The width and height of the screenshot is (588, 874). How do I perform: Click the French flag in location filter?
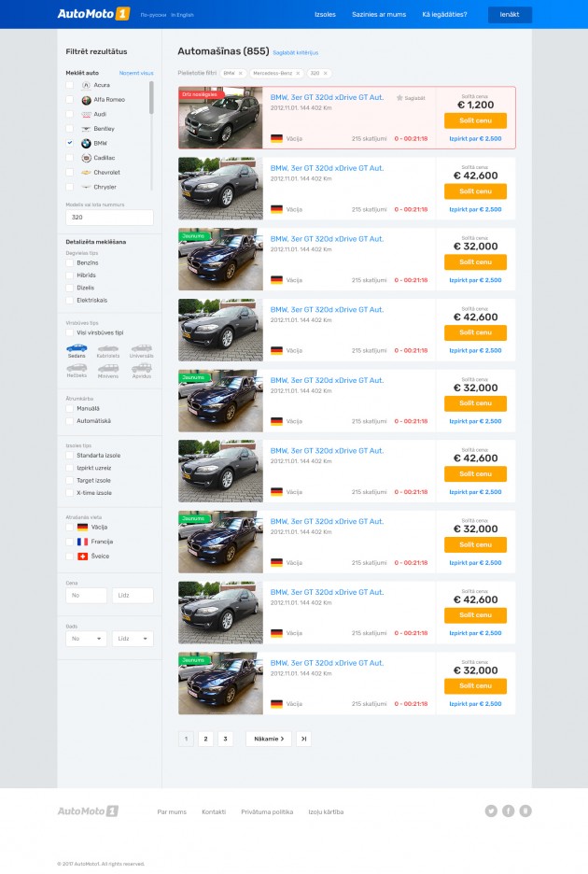[82, 542]
